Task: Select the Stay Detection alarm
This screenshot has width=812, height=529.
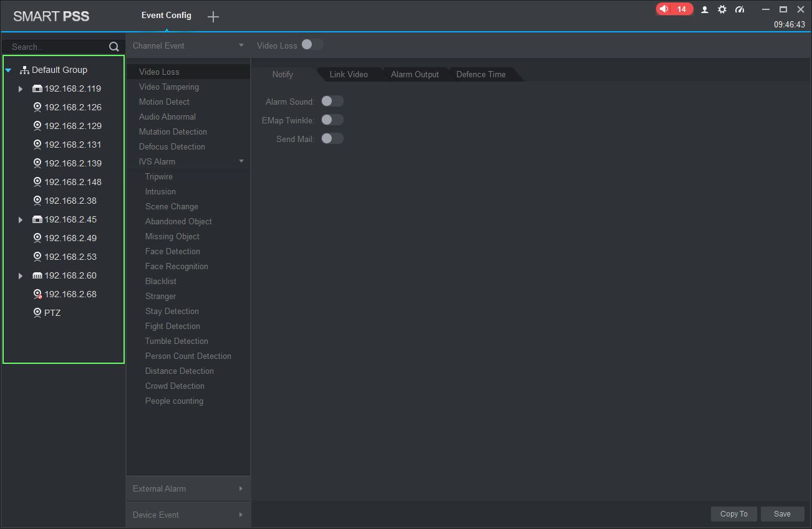Action: pyautogui.click(x=188, y=311)
